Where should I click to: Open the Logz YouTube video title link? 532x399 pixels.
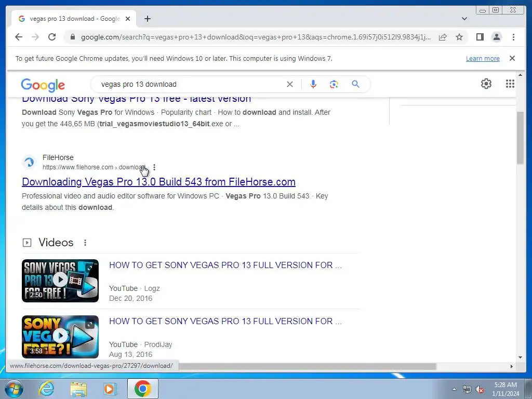pos(225,265)
